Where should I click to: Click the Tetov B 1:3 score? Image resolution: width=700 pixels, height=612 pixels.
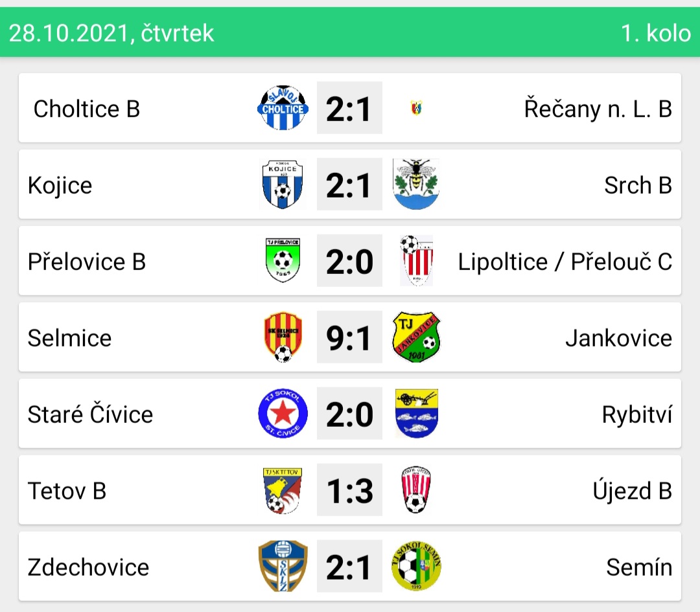[349, 490]
